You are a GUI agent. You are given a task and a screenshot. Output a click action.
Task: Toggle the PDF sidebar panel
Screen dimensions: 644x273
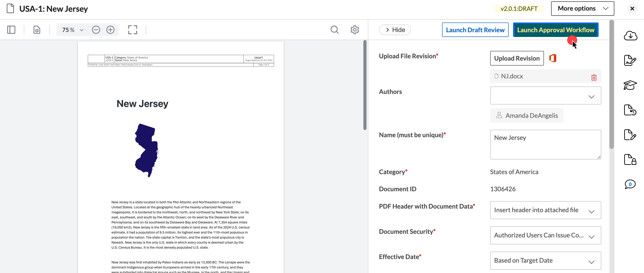(x=11, y=30)
